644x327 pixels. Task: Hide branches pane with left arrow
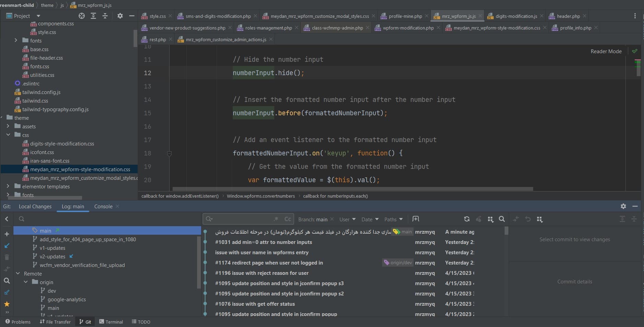point(7,219)
